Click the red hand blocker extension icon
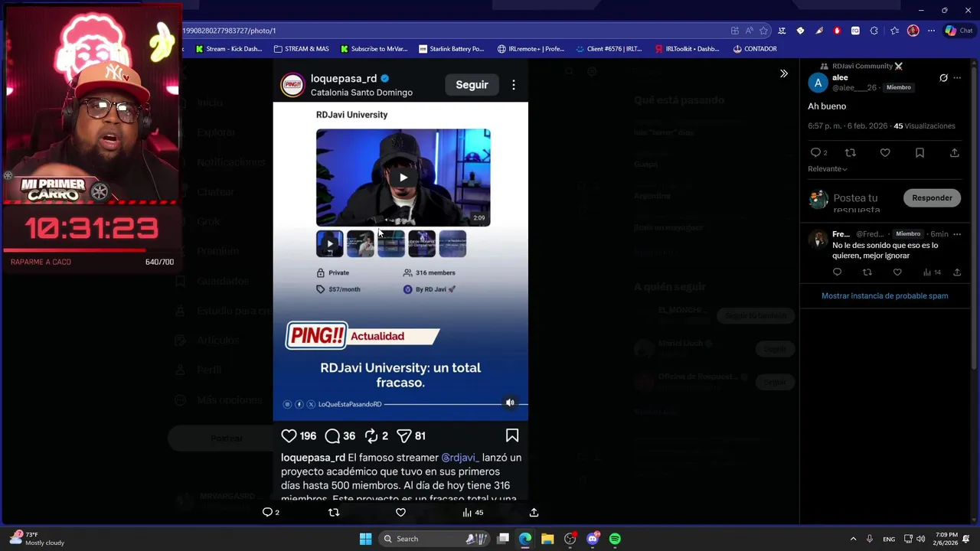Screen dimensions: 980x551 [x=837, y=31]
